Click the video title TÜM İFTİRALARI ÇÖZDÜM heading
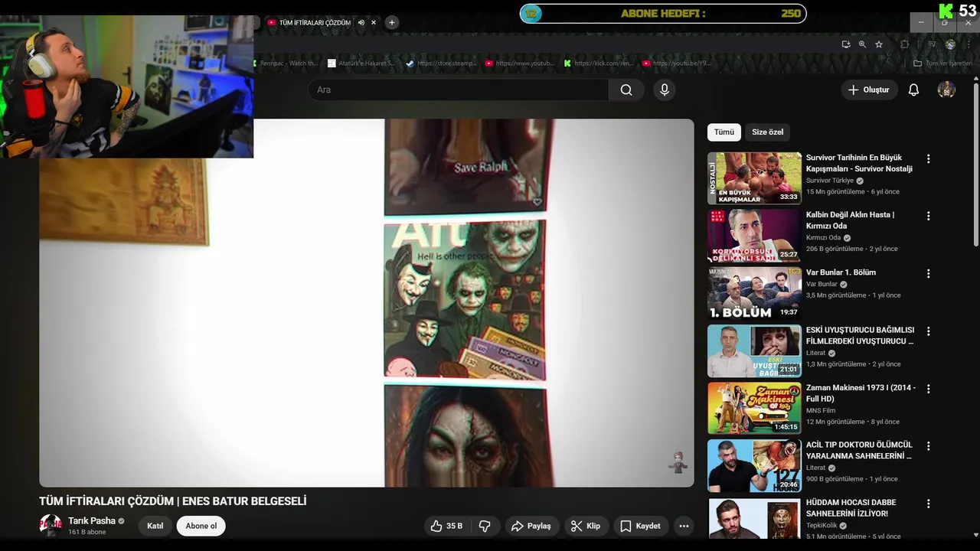This screenshot has height=551, width=980. [x=173, y=501]
